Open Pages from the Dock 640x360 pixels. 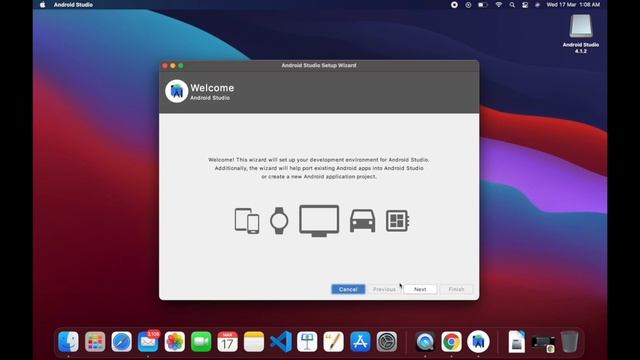point(333,342)
